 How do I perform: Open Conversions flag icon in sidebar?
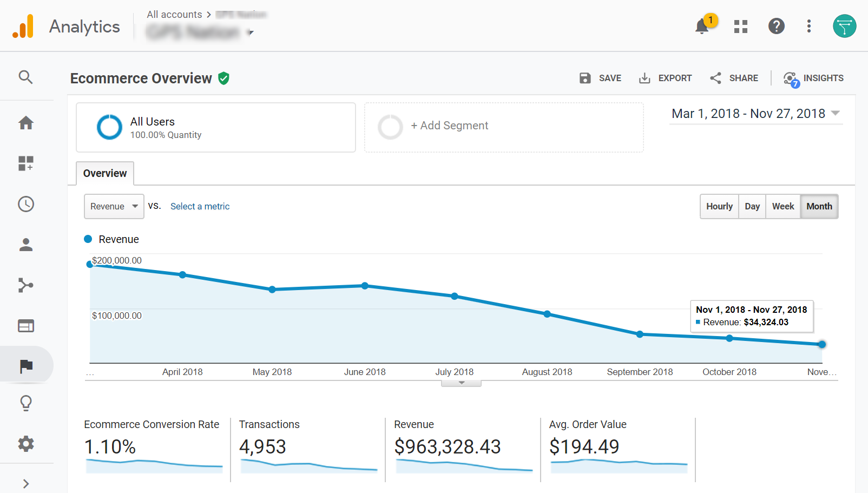point(26,366)
